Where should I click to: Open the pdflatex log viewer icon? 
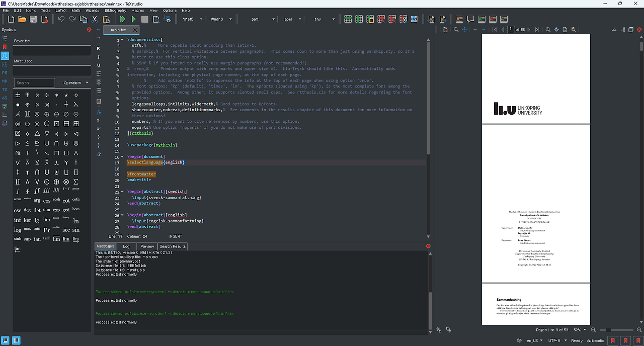167,19
